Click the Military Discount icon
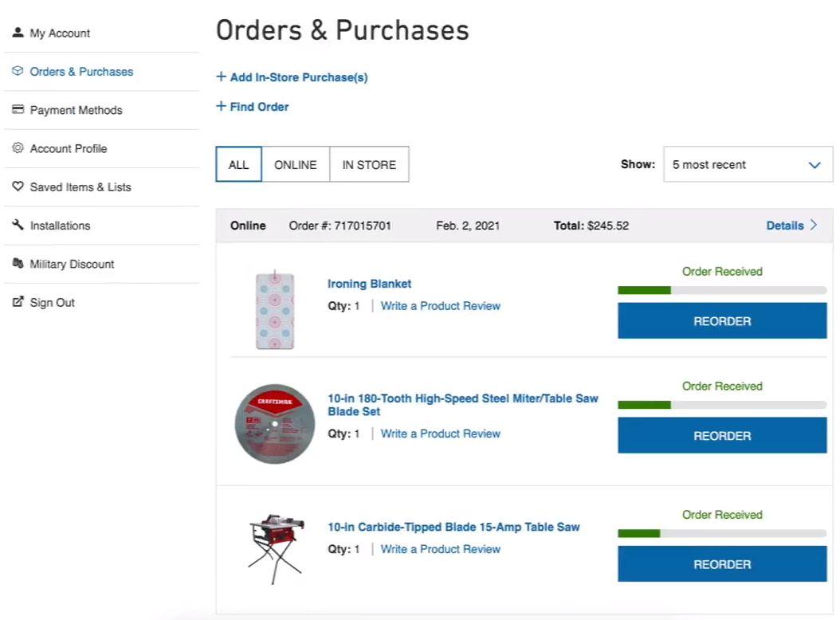 coord(17,264)
